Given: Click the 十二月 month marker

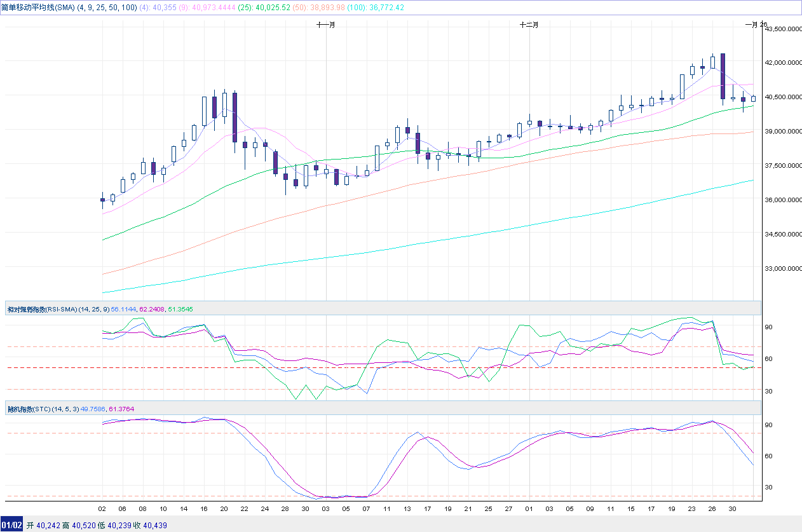Looking at the screenshot, I should [529, 25].
